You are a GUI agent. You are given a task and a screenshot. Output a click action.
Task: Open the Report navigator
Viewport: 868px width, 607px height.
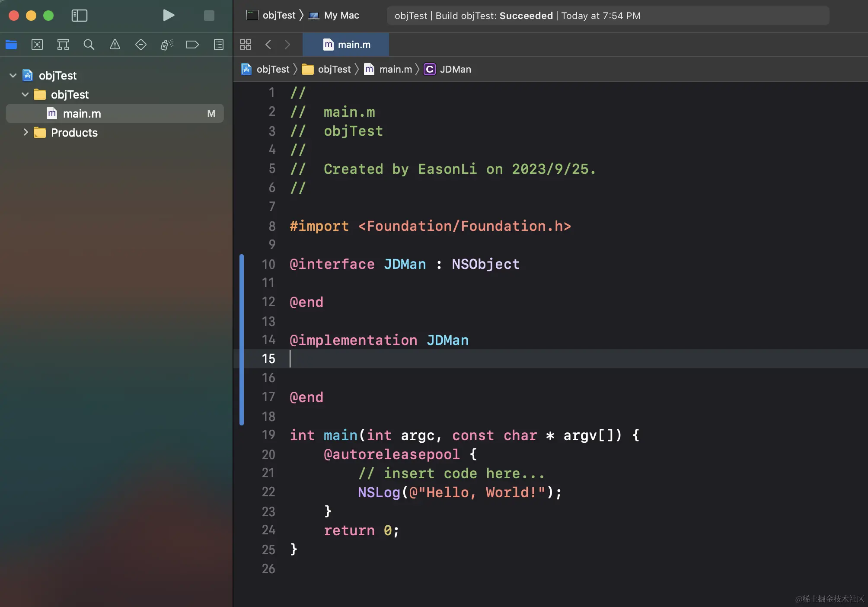pyautogui.click(x=219, y=45)
